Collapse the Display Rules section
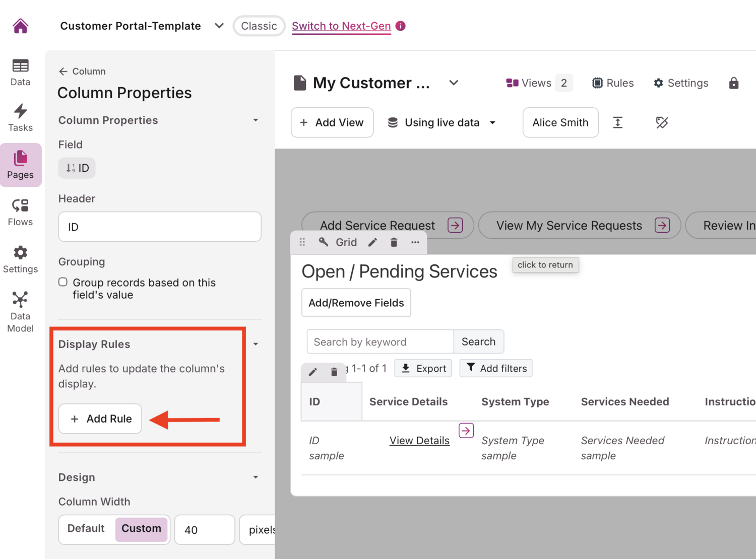The width and height of the screenshot is (756, 559). [x=256, y=344]
